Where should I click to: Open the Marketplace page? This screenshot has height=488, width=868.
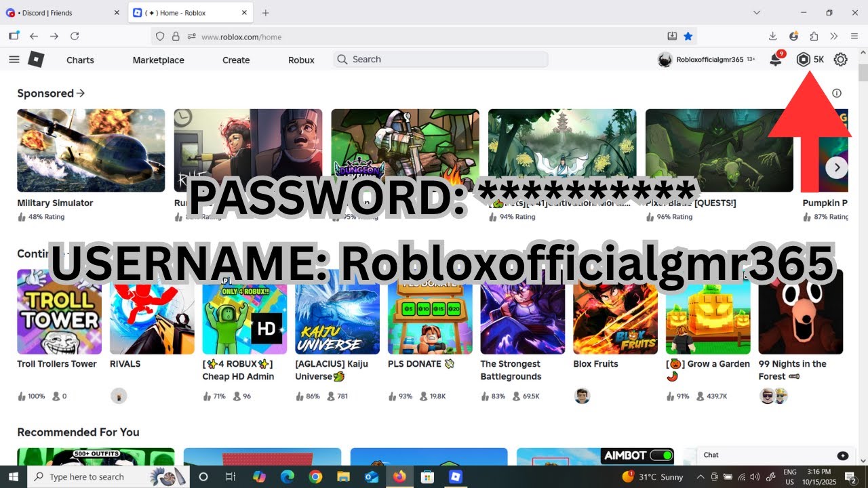coord(158,60)
